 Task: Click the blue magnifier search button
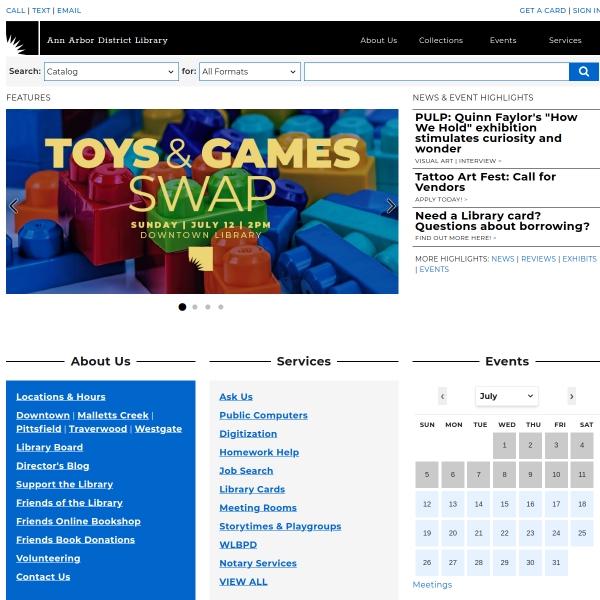click(583, 72)
